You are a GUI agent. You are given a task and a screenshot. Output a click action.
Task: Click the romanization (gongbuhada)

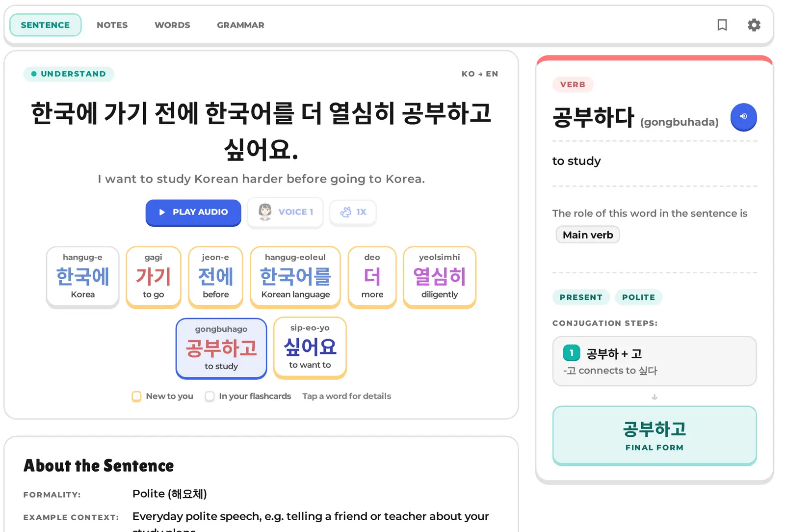[679, 122]
